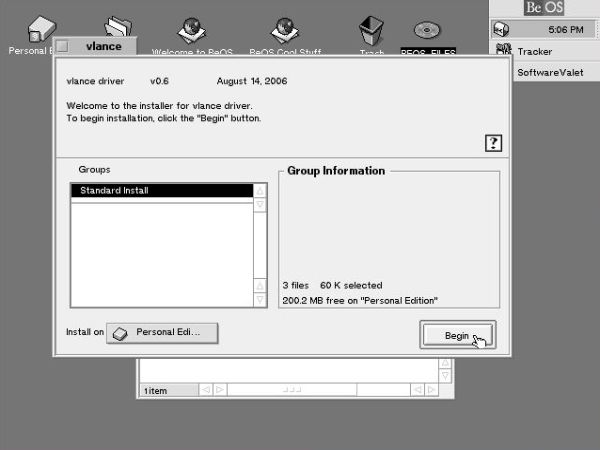
Task: Click the Begin button
Action: pyautogui.click(x=458, y=335)
